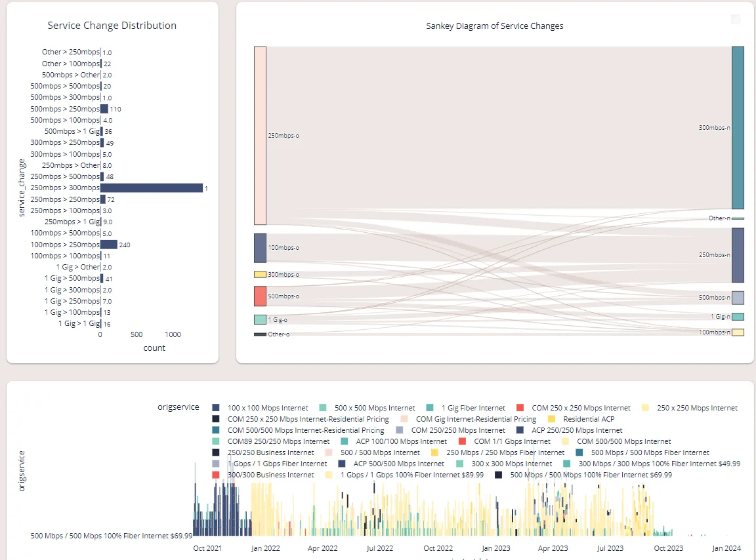Click the Sankey Diagram of Service Changes title
Image resolution: width=756 pixels, height=560 pixels.
click(495, 26)
